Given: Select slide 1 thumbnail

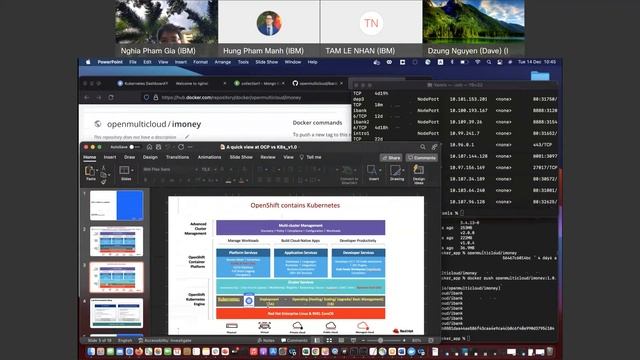Looking at the screenshot, I should (116, 205).
